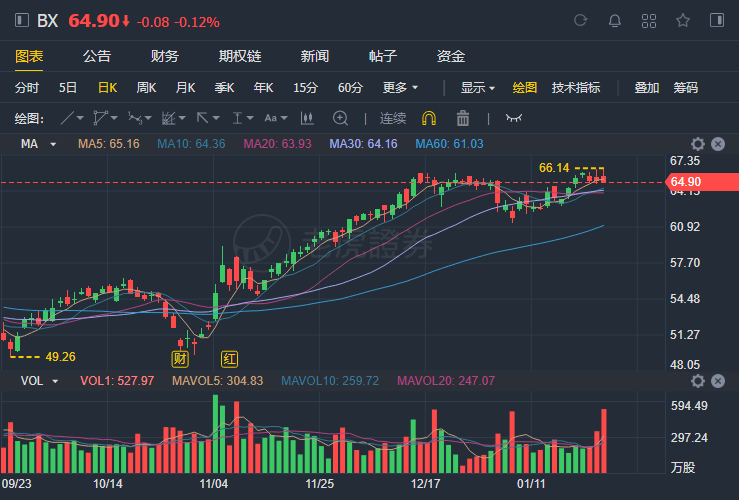Click the 技术指标 button
739x500 pixels.
(576, 87)
